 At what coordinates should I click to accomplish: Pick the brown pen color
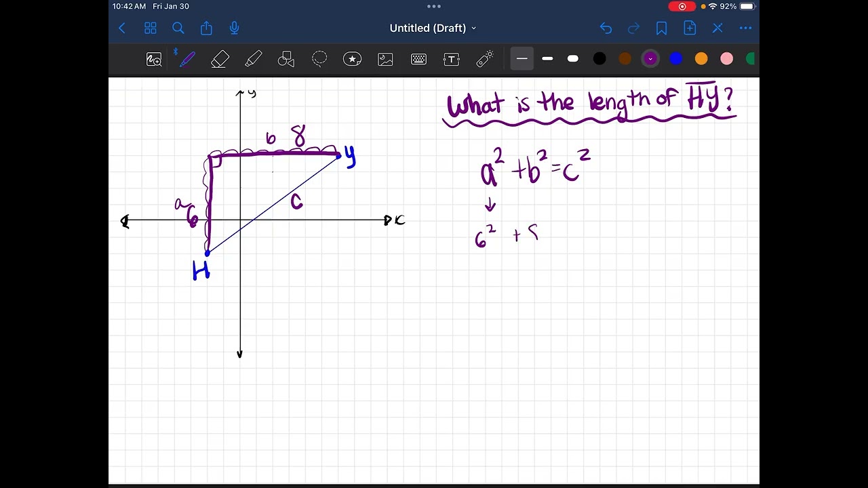(x=625, y=59)
